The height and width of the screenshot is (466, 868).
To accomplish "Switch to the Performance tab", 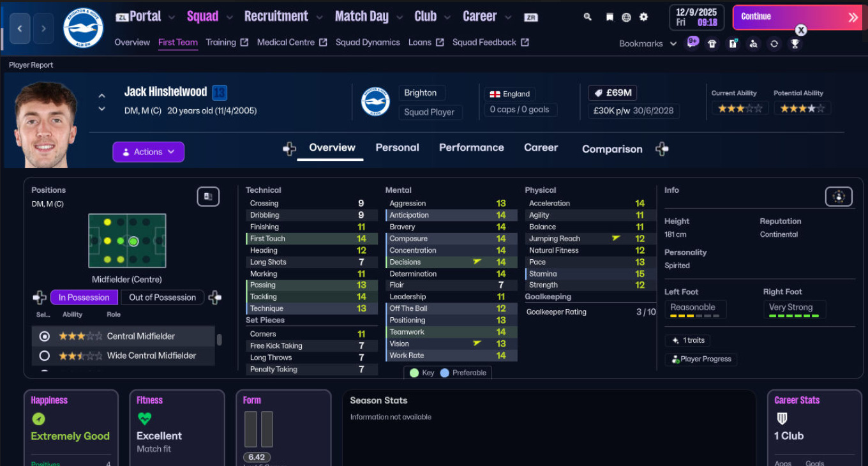I will (x=471, y=147).
